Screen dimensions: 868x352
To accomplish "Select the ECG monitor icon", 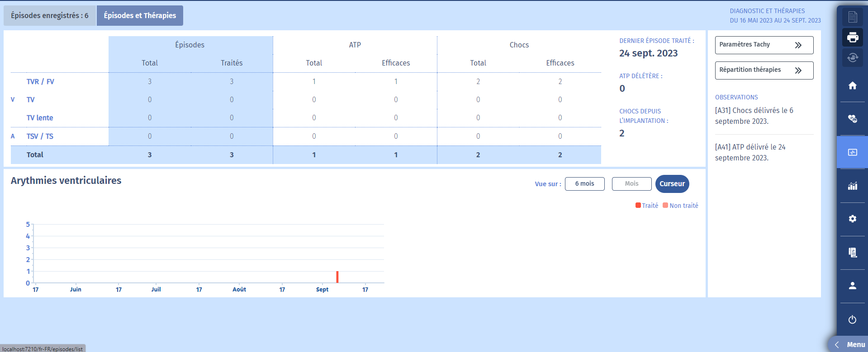I will (x=852, y=152).
